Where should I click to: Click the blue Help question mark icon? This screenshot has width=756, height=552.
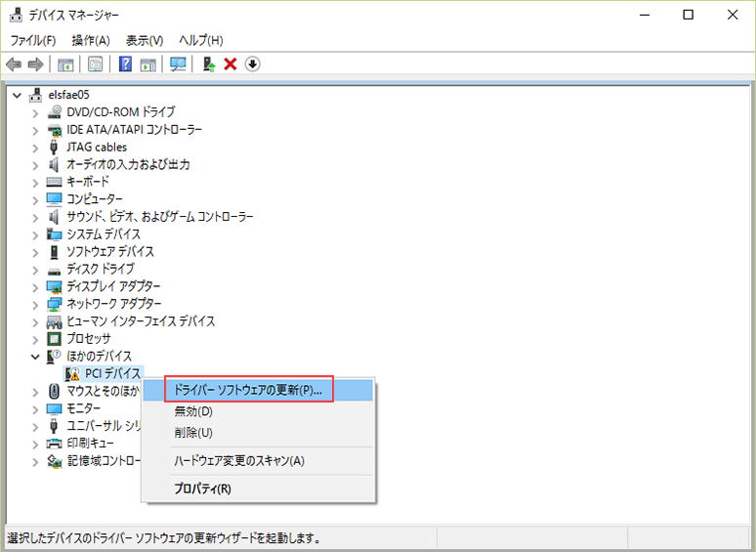[x=125, y=64]
